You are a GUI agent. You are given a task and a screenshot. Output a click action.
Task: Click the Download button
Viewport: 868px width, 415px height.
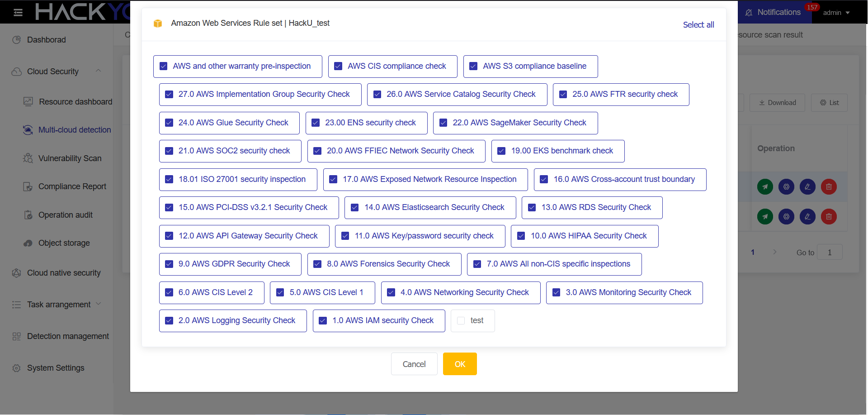pyautogui.click(x=778, y=103)
